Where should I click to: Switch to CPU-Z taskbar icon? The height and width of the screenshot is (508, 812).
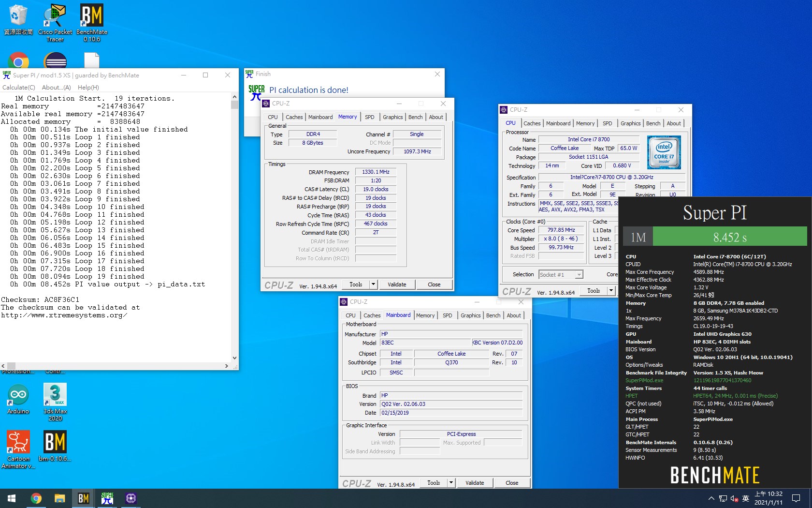[130, 498]
